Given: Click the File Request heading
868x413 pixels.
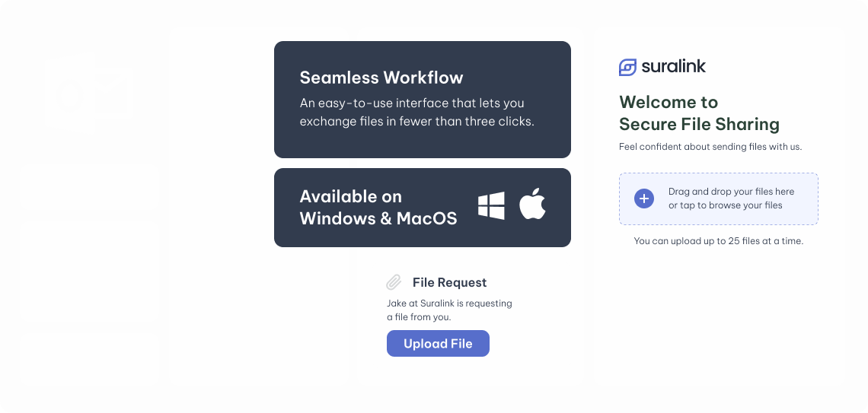Looking at the screenshot, I should point(449,282).
